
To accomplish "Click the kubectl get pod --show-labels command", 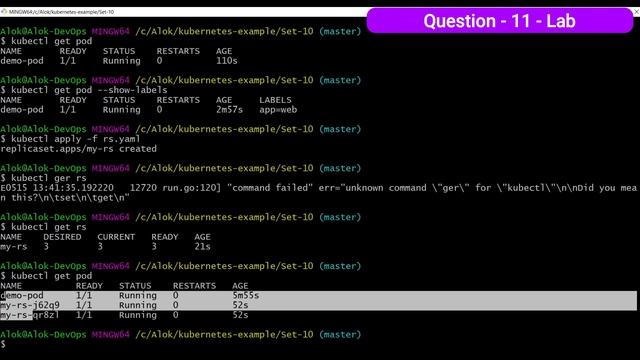I will point(89,90).
